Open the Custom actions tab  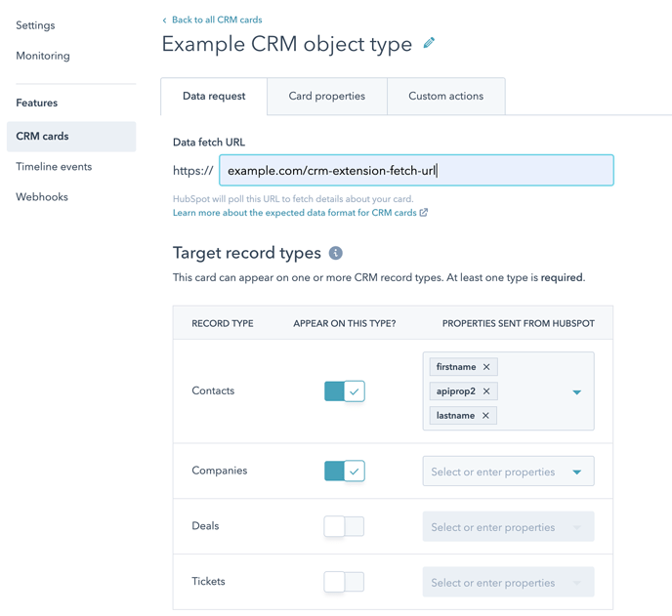pyautogui.click(x=445, y=97)
